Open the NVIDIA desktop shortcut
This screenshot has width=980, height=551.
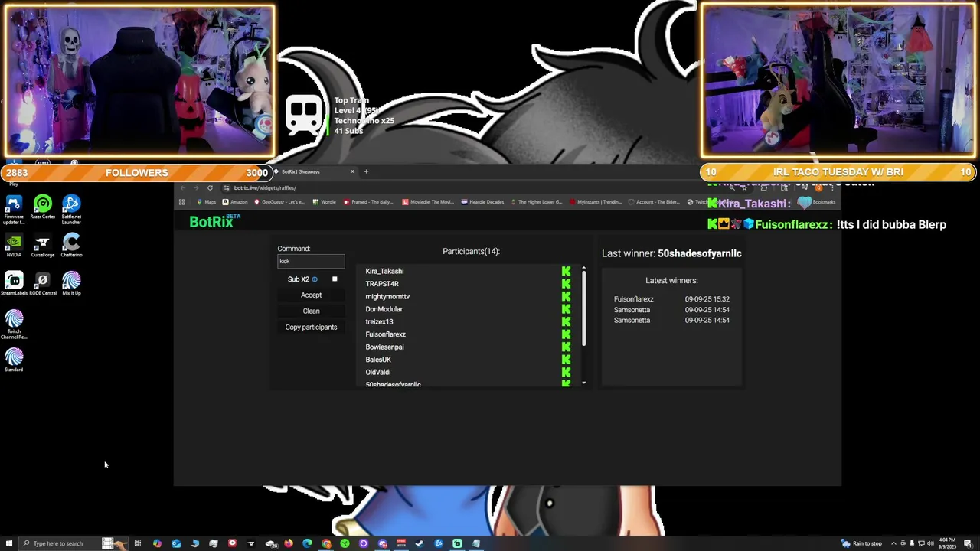pos(14,246)
